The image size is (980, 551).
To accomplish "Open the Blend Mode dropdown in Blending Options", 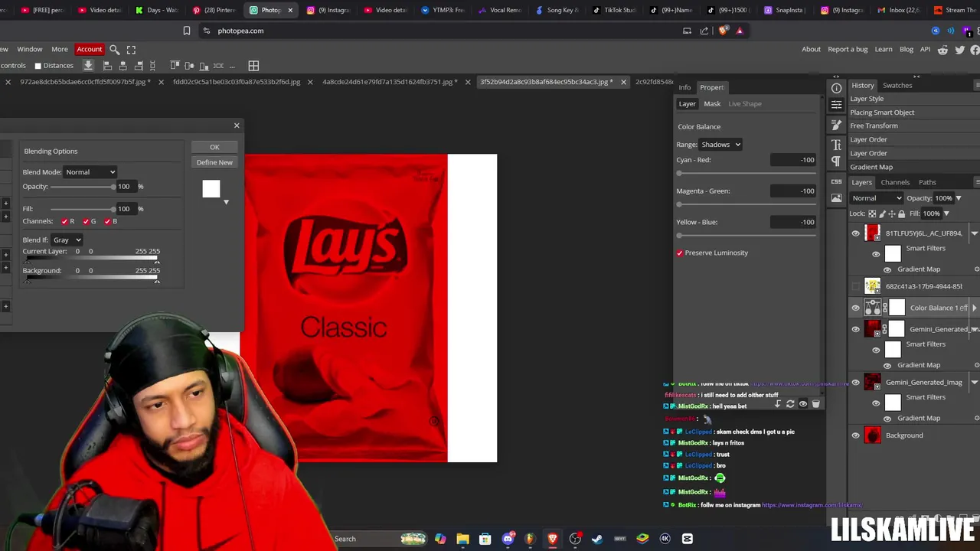I will pyautogui.click(x=90, y=172).
